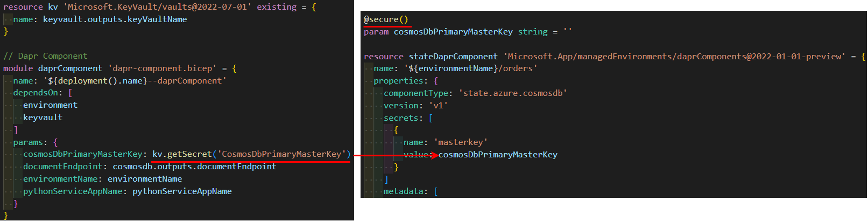This screenshot has height=221, width=868.
Task: Click 'properties:' line in right pane
Action: 406,81
